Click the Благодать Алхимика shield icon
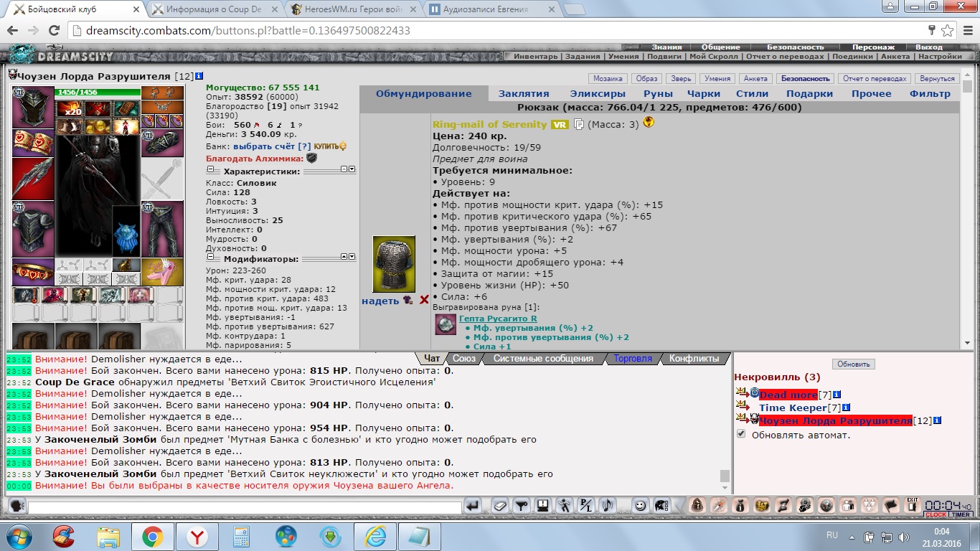The width and height of the screenshot is (980, 551). [x=311, y=158]
